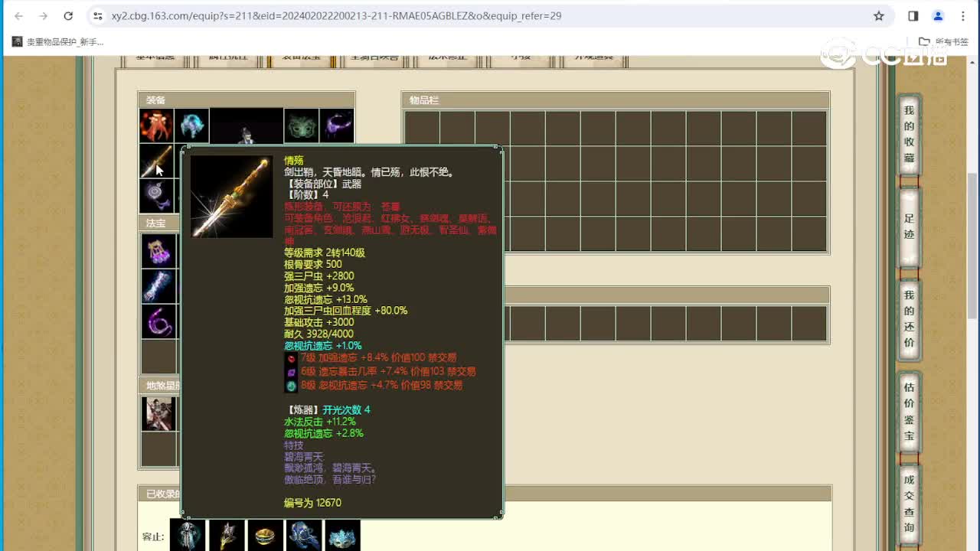
Task: Click the 等级需求 2转140级 line
Action: pos(325,253)
